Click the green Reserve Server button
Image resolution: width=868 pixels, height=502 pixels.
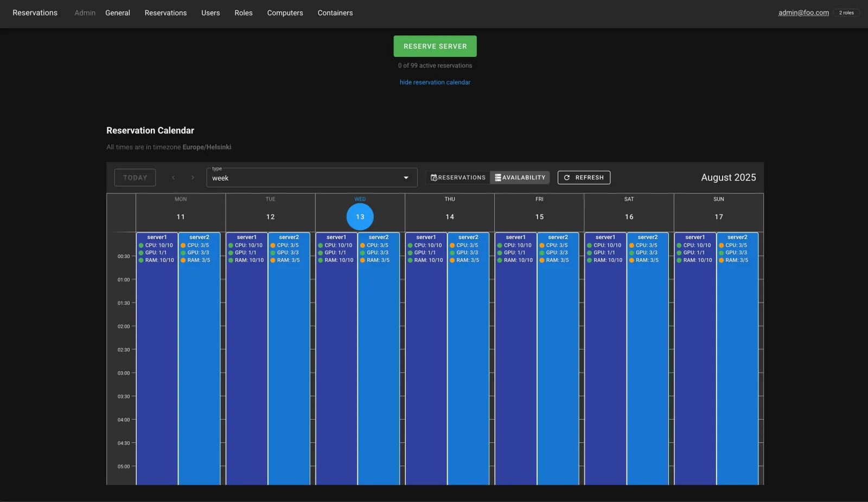pyautogui.click(x=435, y=46)
